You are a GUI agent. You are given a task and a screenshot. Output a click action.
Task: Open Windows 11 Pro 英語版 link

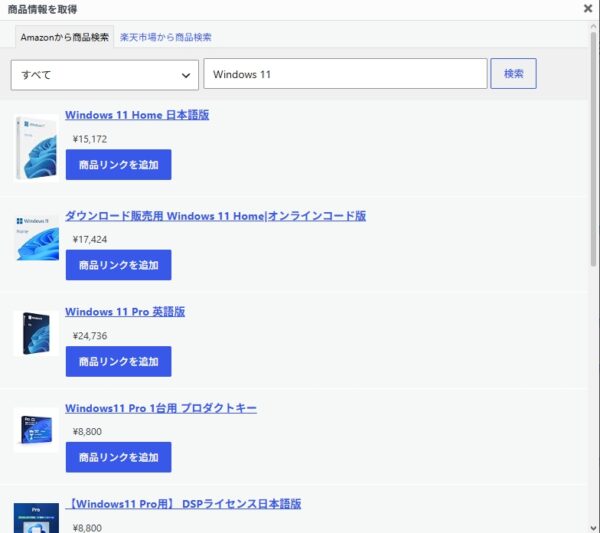pyautogui.click(x=125, y=311)
